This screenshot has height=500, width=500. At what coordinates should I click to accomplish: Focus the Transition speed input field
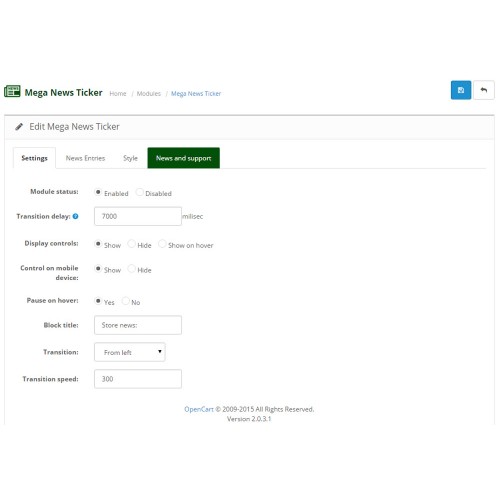tap(138, 379)
